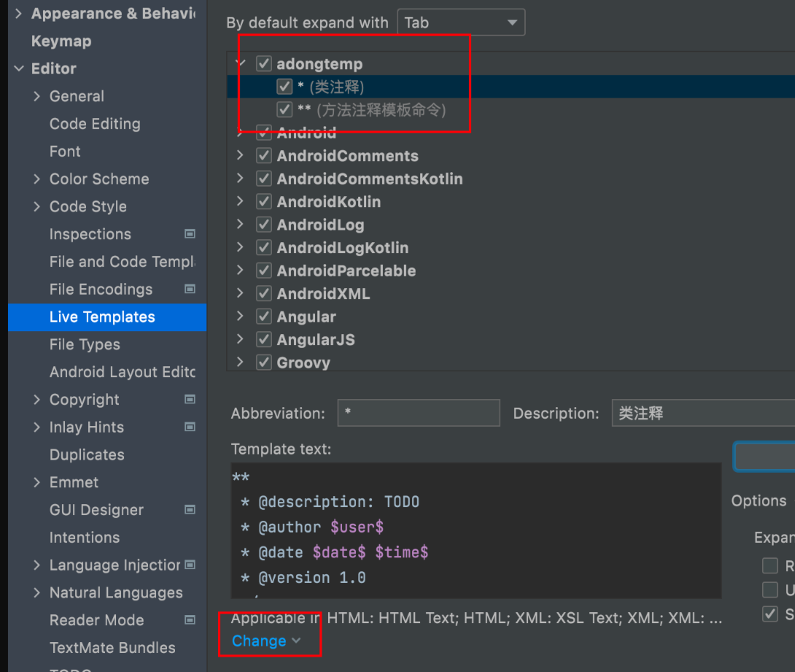This screenshot has width=795, height=672.
Task: Expand the Appearance & Behavior section
Action: 19,14
